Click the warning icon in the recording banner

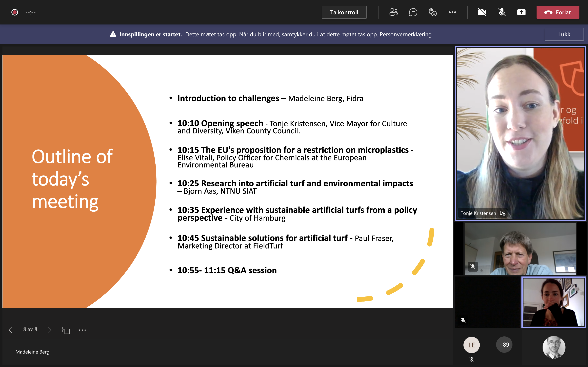pos(113,34)
